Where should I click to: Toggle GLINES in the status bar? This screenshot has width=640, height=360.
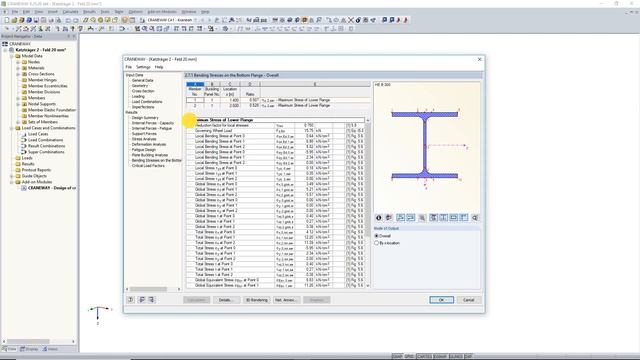click(x=456, y=356)
